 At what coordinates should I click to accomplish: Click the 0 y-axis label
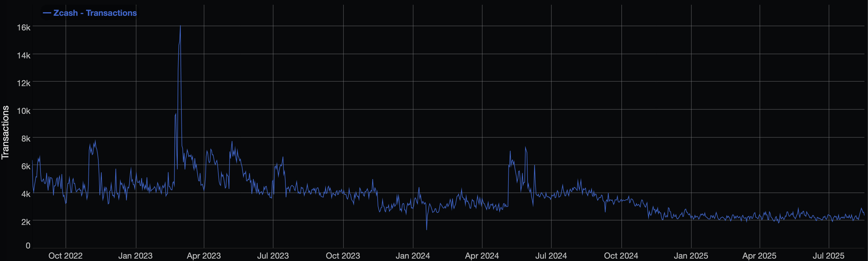(28, 246)
